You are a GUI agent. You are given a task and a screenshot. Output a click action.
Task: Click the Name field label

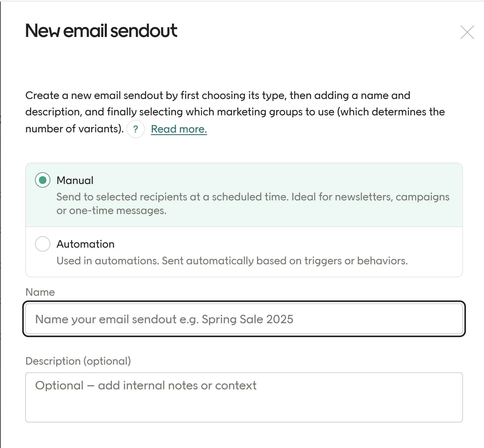tap(40, 292)
